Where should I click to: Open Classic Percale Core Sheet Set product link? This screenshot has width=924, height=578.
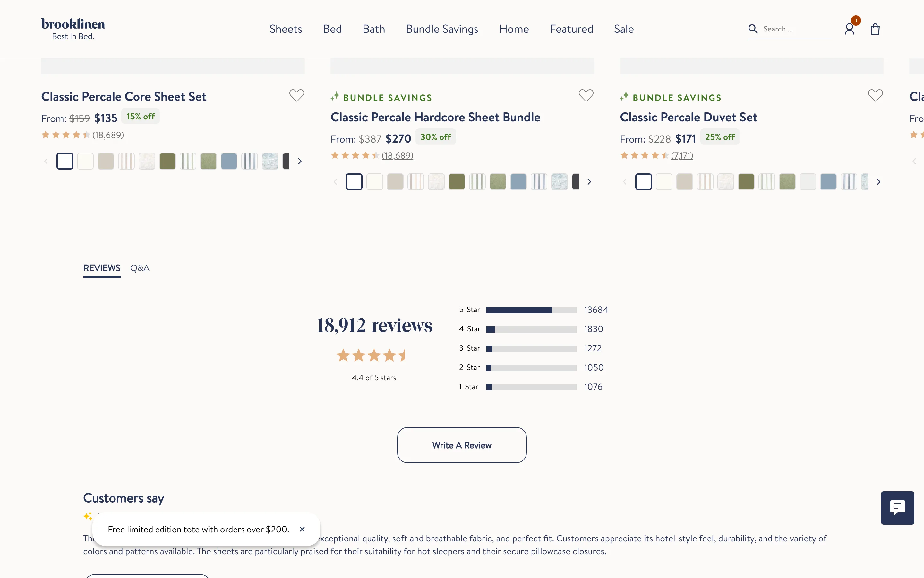click(124, 97)
